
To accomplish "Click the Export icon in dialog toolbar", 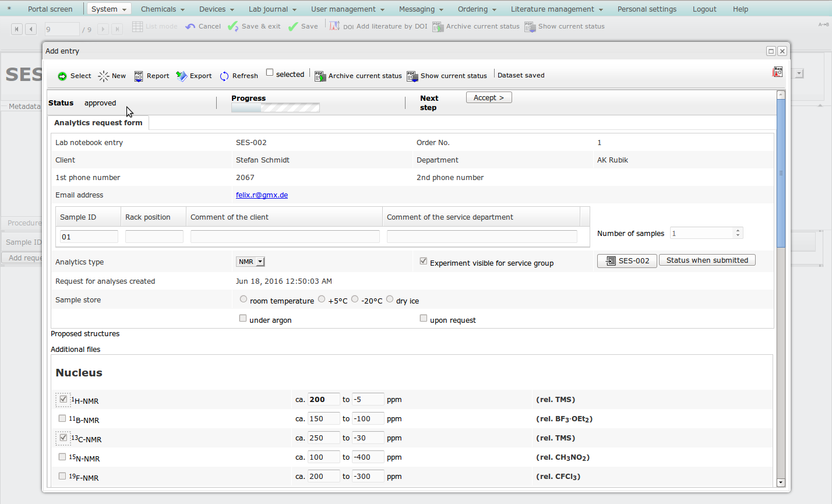I will tap(182, 76).
